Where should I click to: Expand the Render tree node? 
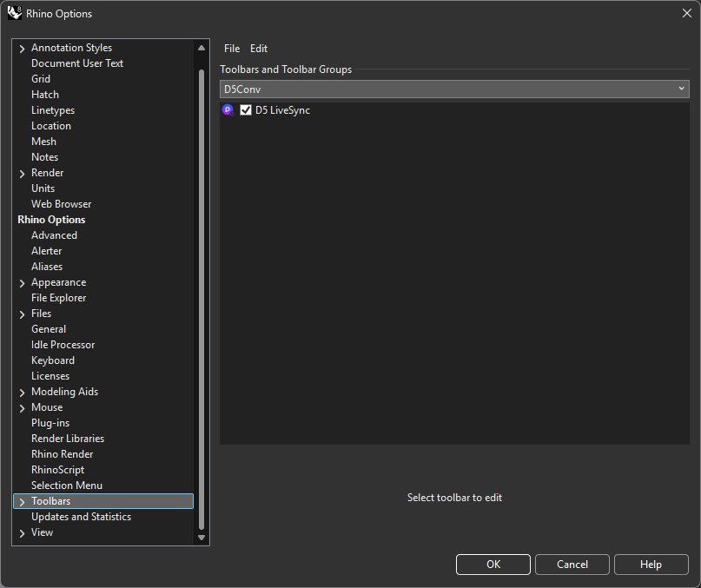22,174
